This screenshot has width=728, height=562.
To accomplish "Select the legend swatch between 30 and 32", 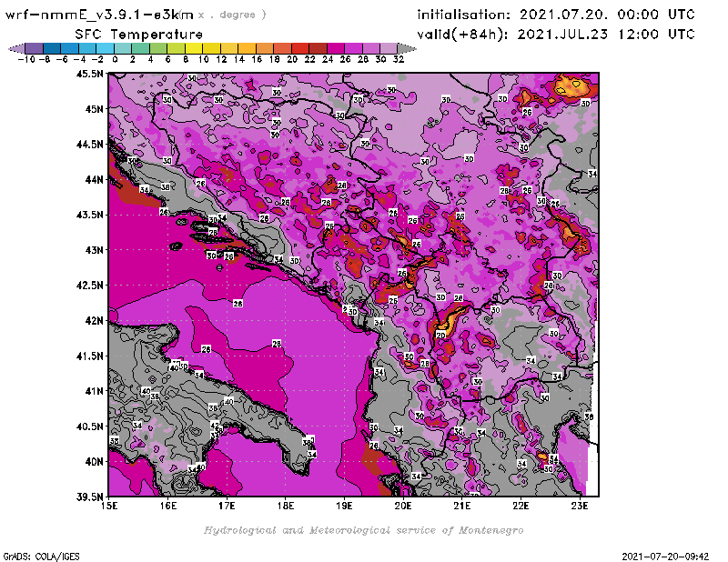I will (x=389, y=48).
